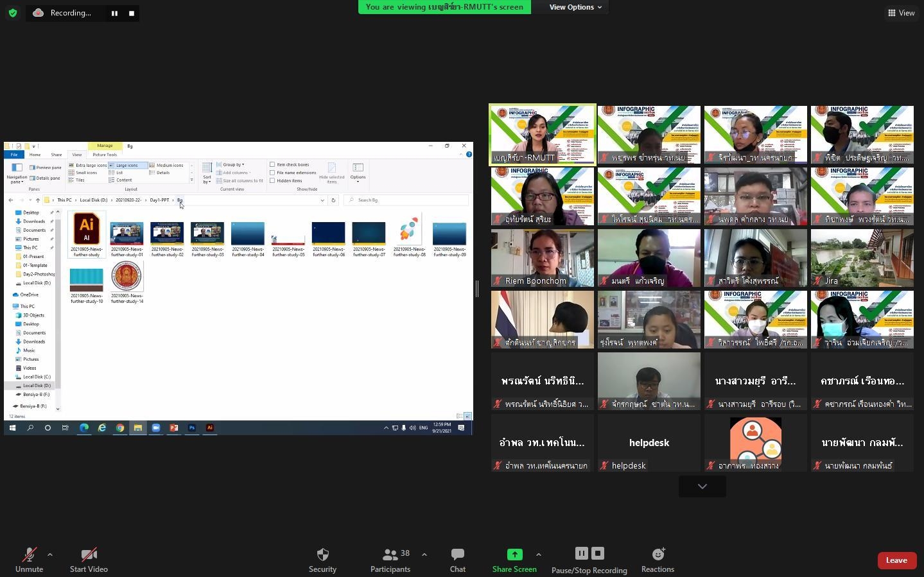
Task: Pause the recording from top indicator
Action: click(114, 13)
